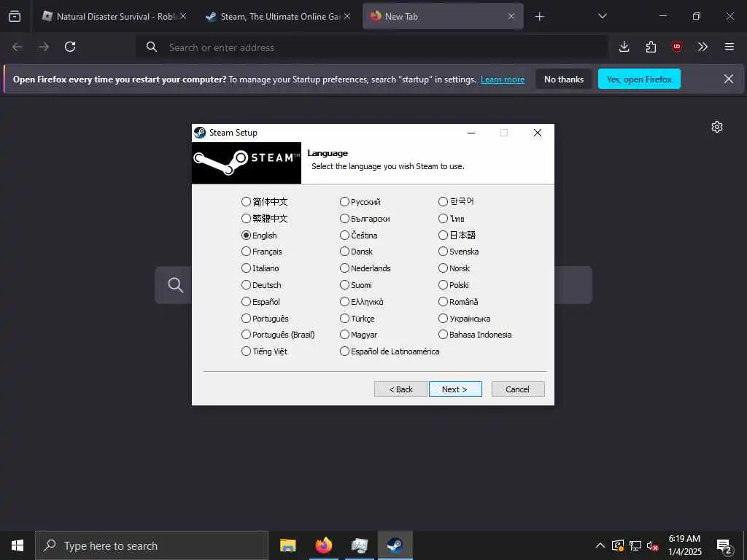
Task: Open File Explorer from taskbar
Action: 287,545
